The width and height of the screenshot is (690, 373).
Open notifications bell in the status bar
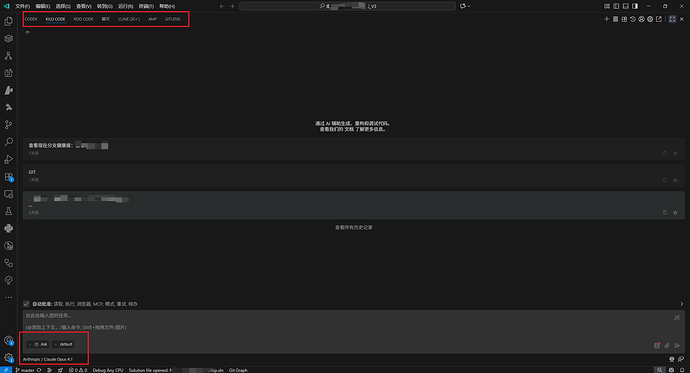click(682, 370)
